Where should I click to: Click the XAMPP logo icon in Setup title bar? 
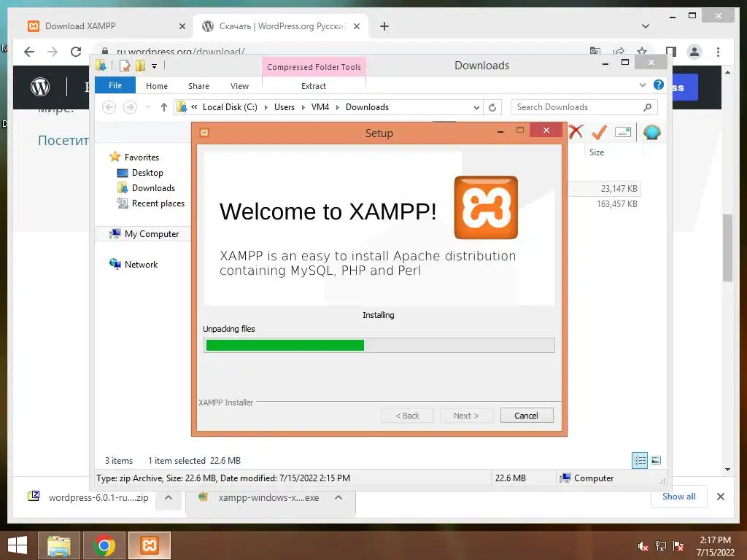coord(204,133)
